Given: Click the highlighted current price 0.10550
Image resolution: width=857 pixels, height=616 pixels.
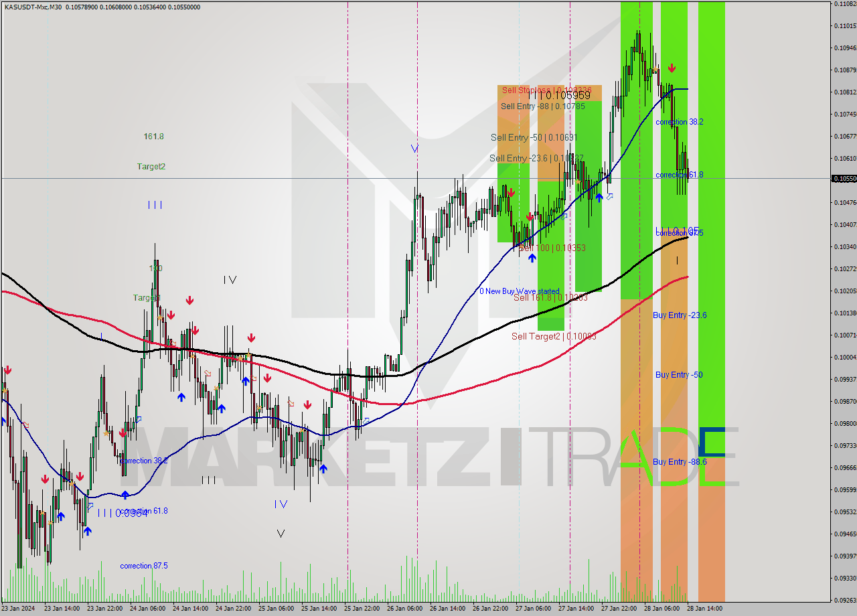Looking at the screenshot, I should (x=844, y=178).
